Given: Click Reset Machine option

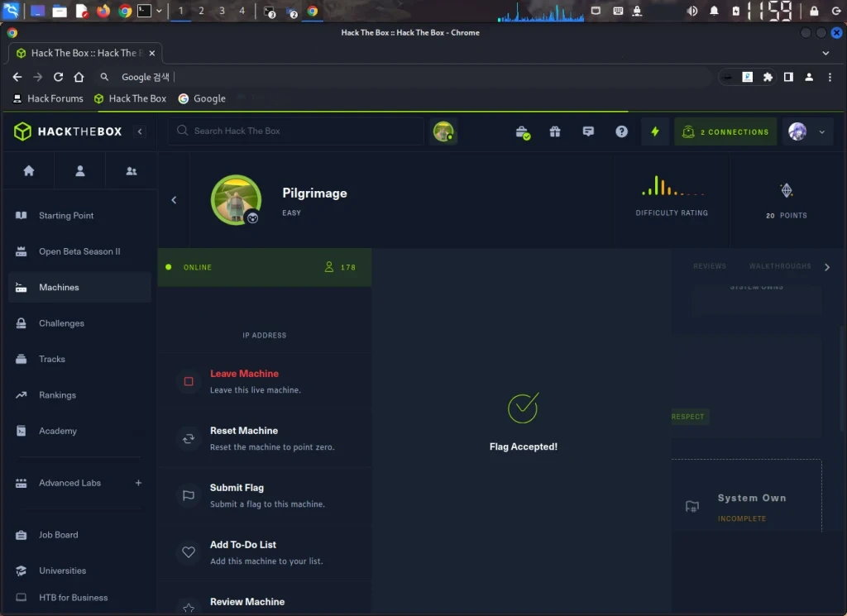Looking at the screenshot, I should (x=265, y=438).
